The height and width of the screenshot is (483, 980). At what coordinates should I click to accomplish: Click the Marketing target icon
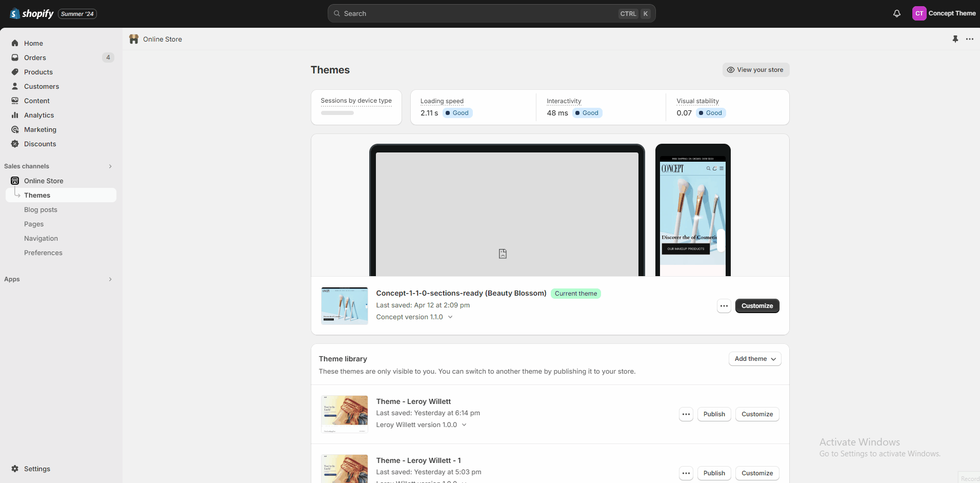point(15,129)
